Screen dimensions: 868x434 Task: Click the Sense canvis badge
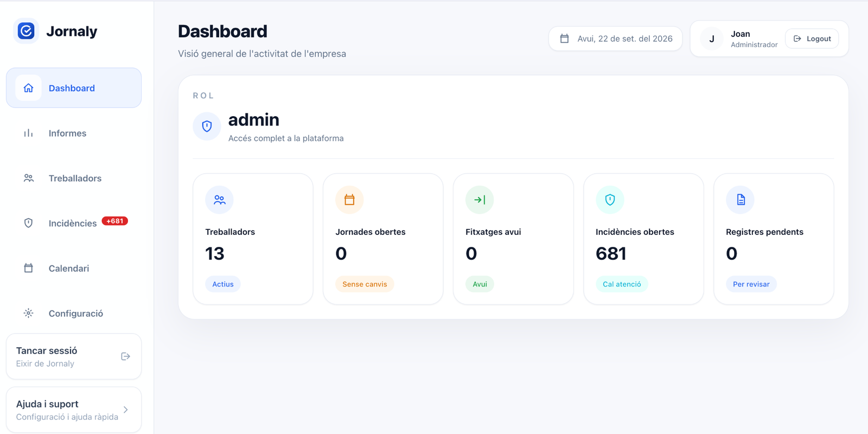(365, 284)
